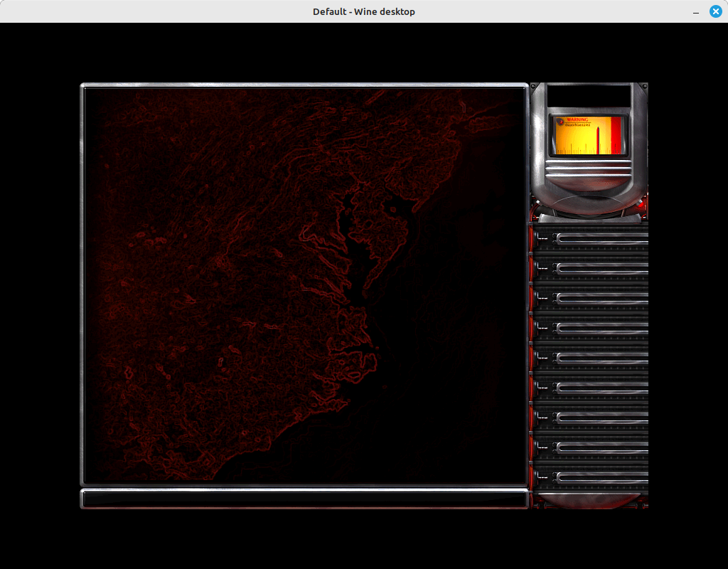Click the second empty menu button slot
The height and width of the screenshot is (569, 728).
click(x=590, y=268)
